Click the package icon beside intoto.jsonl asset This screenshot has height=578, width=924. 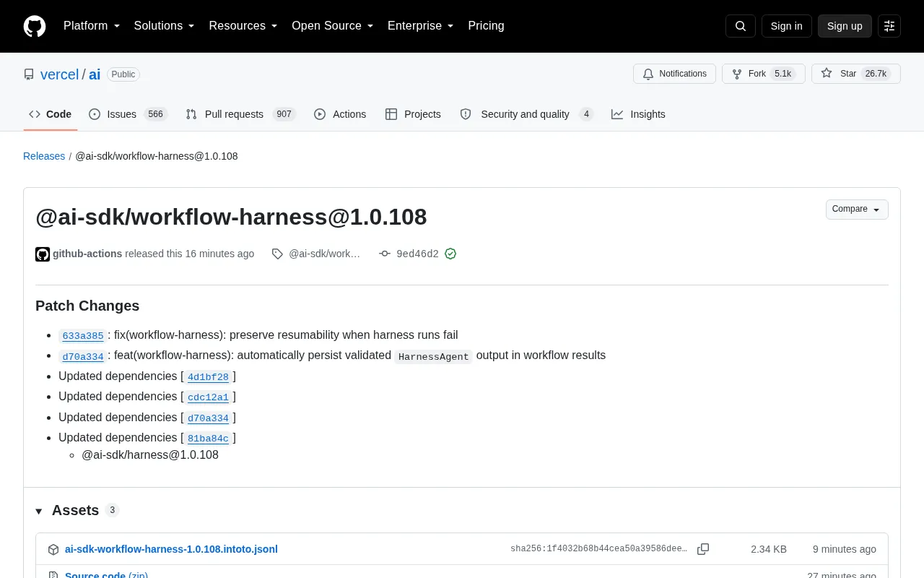[53, 549]
